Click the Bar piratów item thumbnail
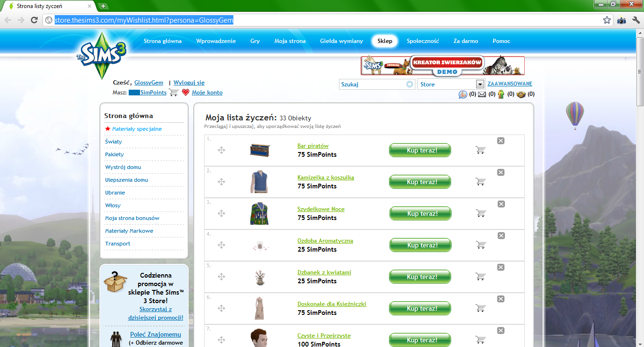Screen dimensions: 644x347 [260, 150]
